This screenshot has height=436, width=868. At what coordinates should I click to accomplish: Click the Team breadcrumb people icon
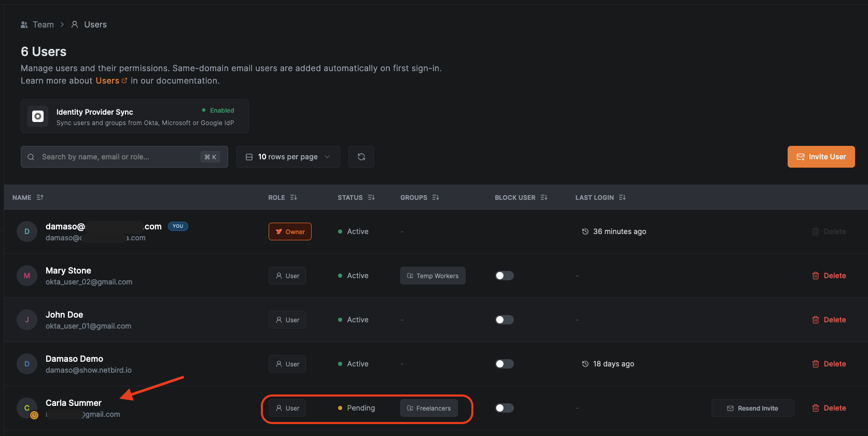(24, 24)
